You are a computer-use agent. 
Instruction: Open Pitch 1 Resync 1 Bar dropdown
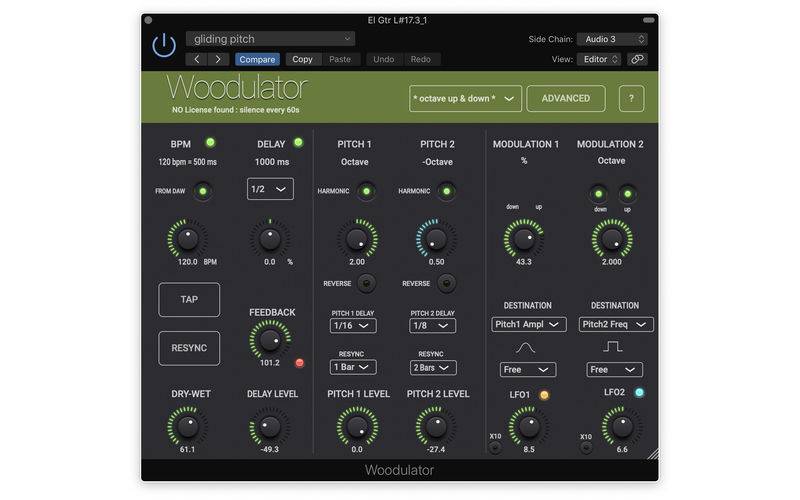pyautogui.click(x=353, y=367)
